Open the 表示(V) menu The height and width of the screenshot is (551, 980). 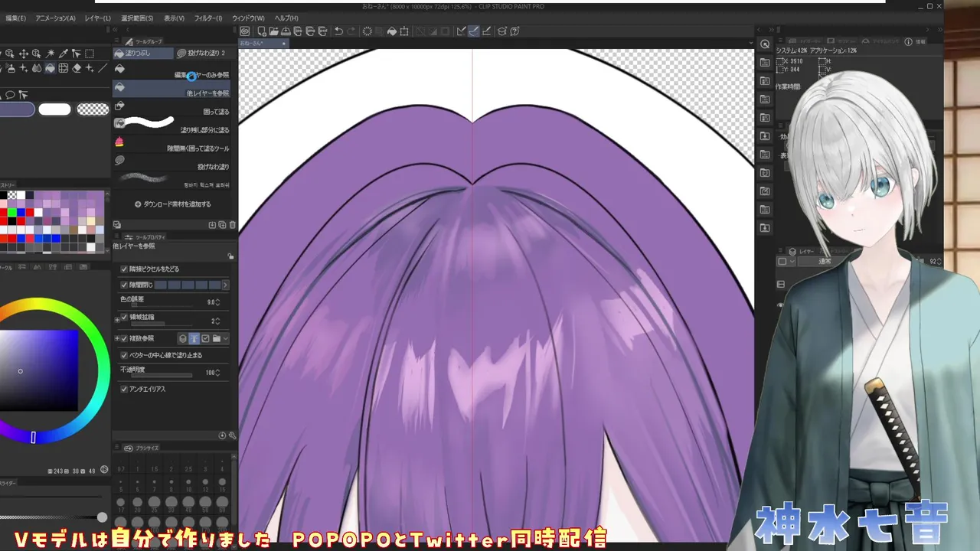coord(174,18)
